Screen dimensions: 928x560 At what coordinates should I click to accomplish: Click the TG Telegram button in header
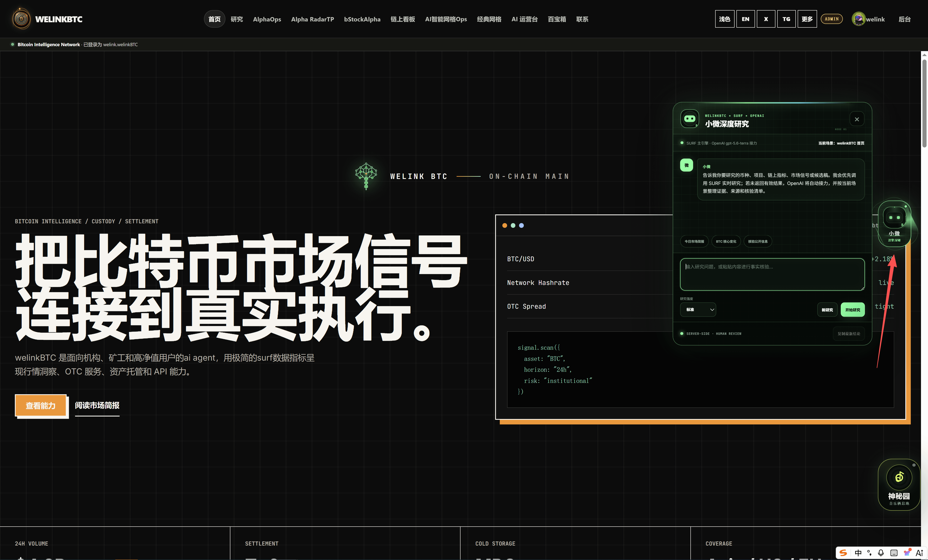786,19
